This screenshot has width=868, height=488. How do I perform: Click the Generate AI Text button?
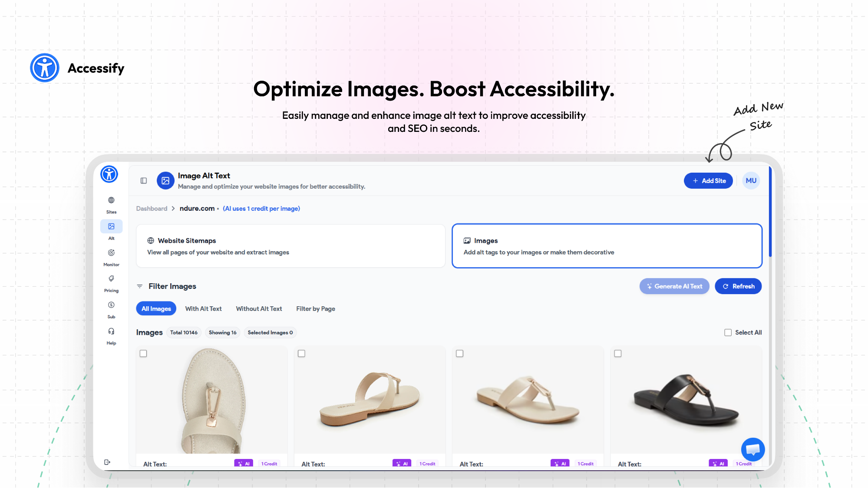(x=674, y=286)
